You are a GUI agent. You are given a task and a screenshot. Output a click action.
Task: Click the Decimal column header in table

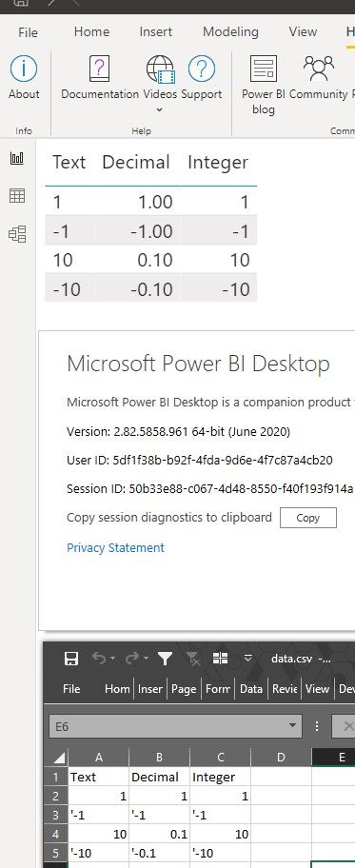136,162
